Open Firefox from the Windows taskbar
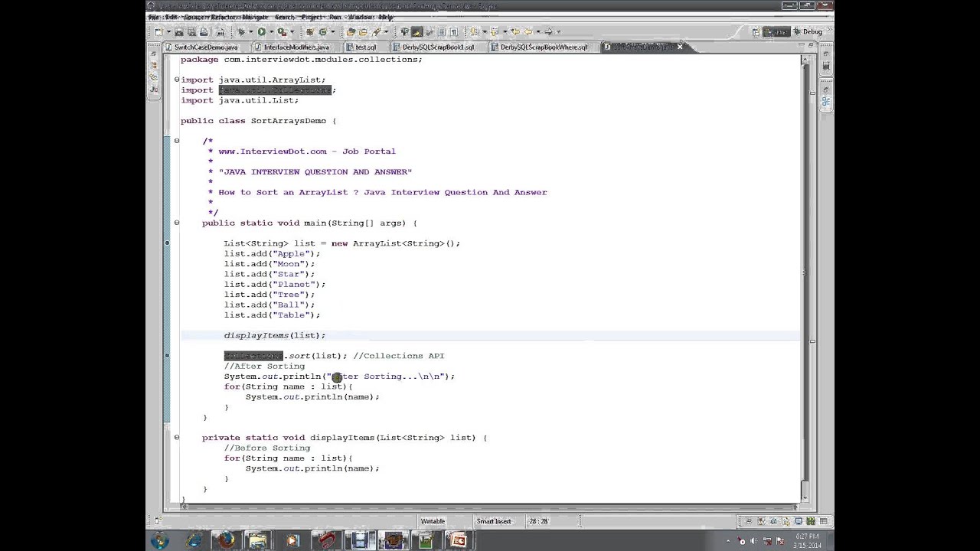The height and width of the screenshot is (551, 980). point(225,541)
